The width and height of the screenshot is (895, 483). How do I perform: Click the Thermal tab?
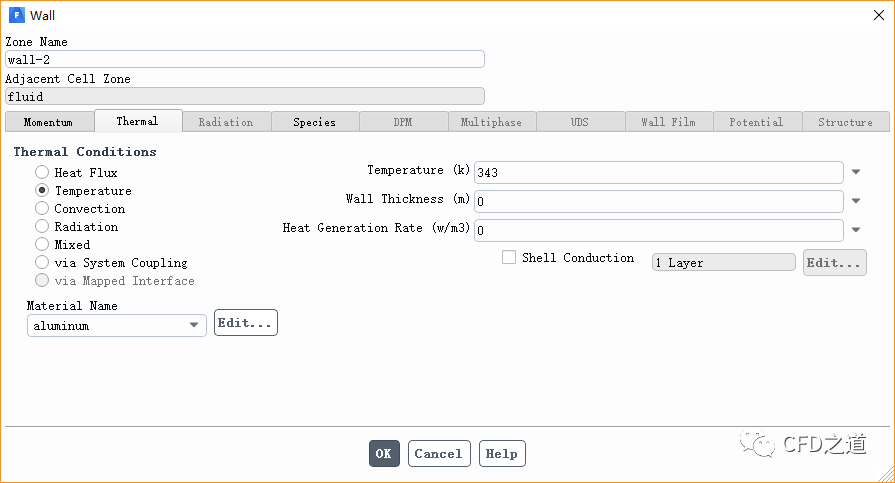click(137, 122)
